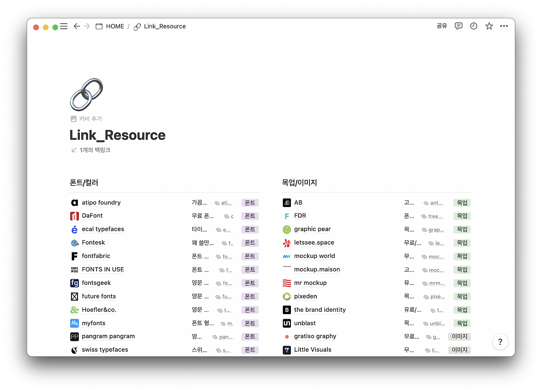Open the DaFont page title
Screen dimensions: 542x392
click(x=92, y=216)
